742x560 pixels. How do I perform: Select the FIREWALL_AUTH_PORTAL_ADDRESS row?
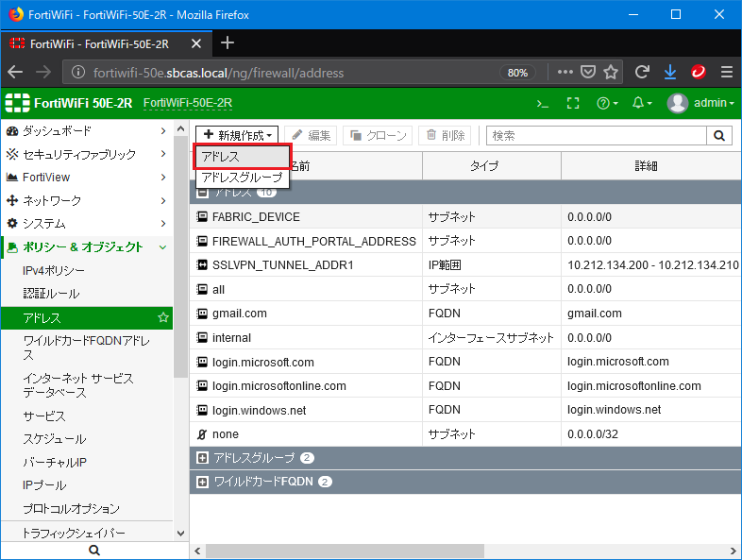pos(465,241)
